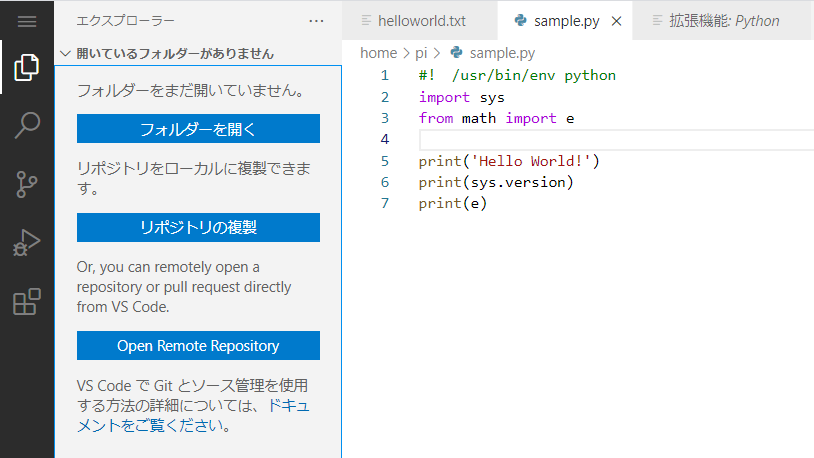Click 'from math import e' line

coord(496,118)
